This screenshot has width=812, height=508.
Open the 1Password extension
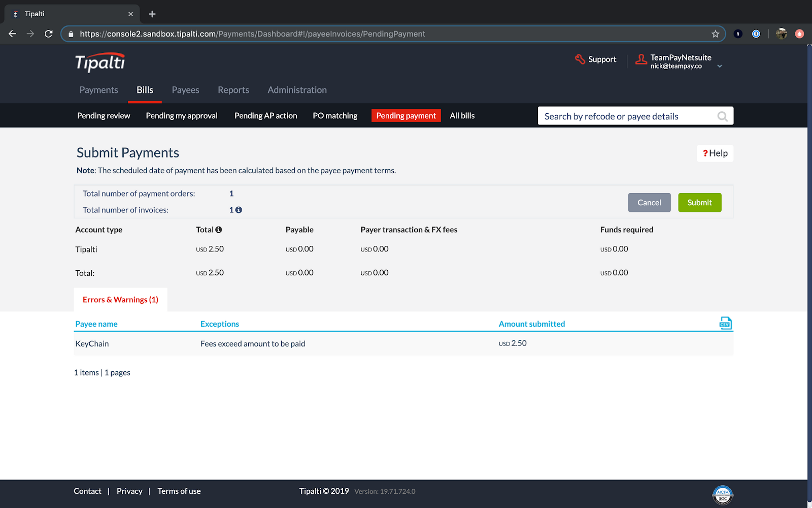click(756, 34)
